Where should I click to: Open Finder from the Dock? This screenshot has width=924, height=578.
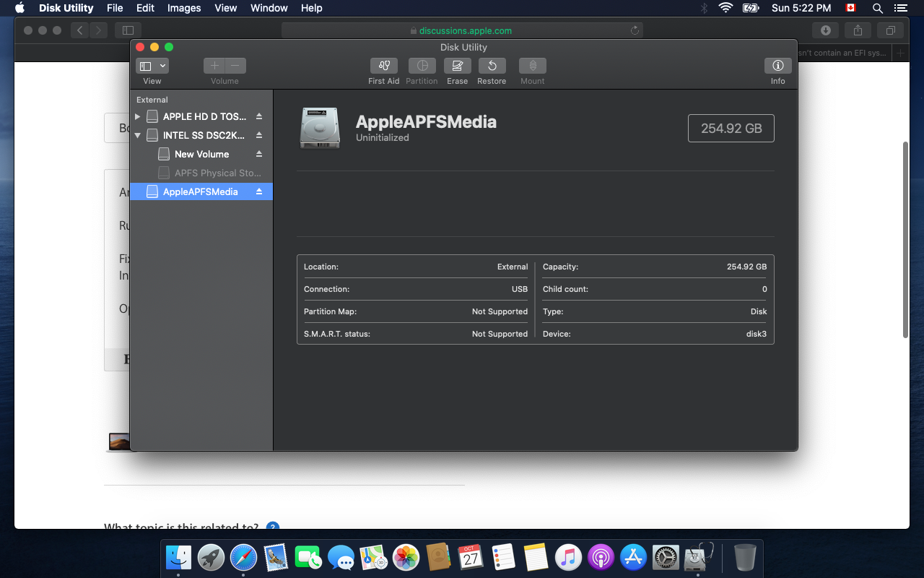(x=178, y=557)
